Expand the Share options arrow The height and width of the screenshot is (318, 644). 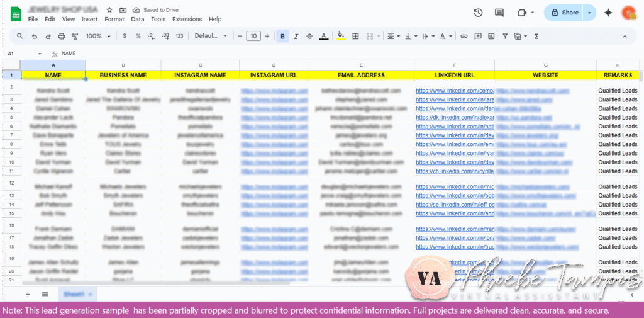[589, 13]
